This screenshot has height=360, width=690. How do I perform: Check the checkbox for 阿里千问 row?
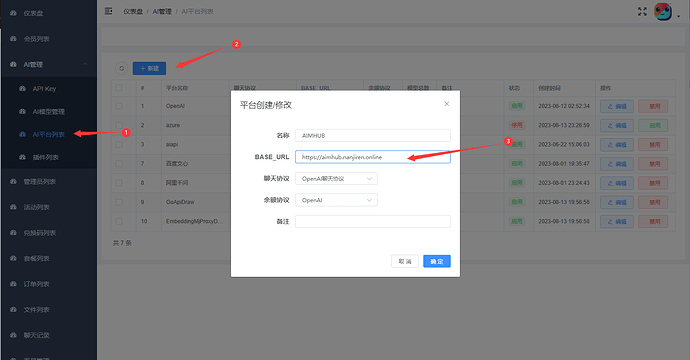coord(119,183)
